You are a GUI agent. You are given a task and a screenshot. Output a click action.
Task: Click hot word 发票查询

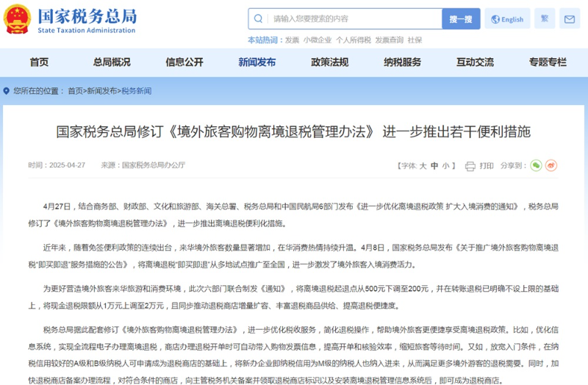390,40
